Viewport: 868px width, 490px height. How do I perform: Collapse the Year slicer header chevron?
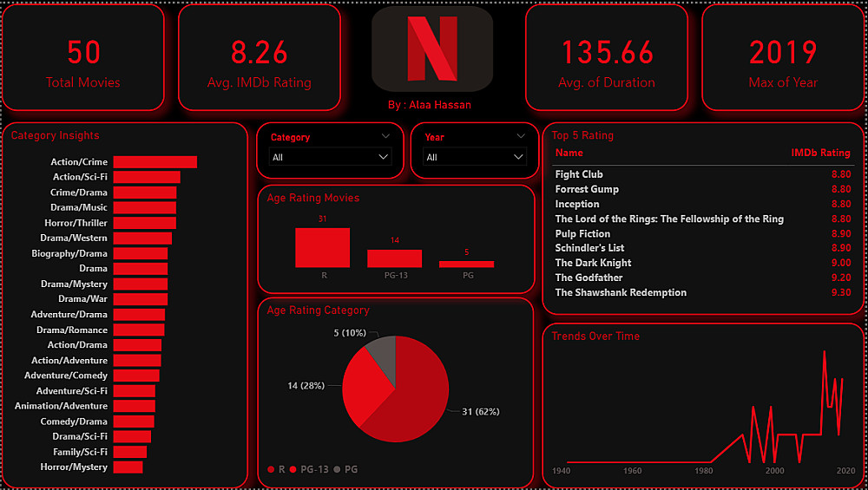520,136
